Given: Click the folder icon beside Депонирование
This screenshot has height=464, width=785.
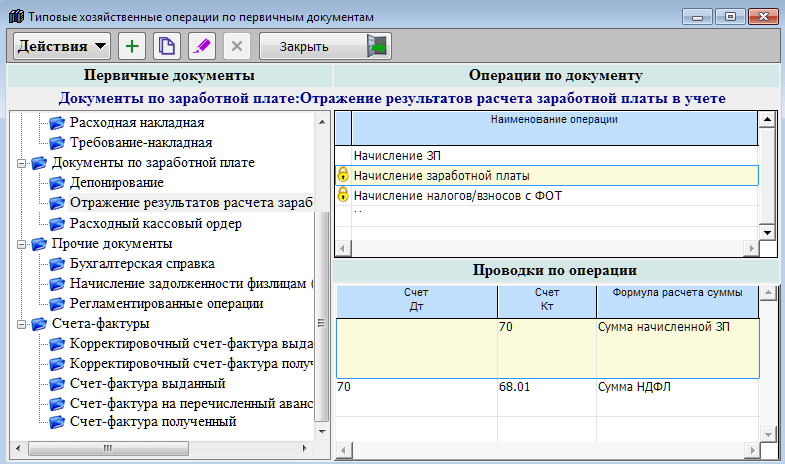Looking at the screenshot, I should click(x=57, y=183).
